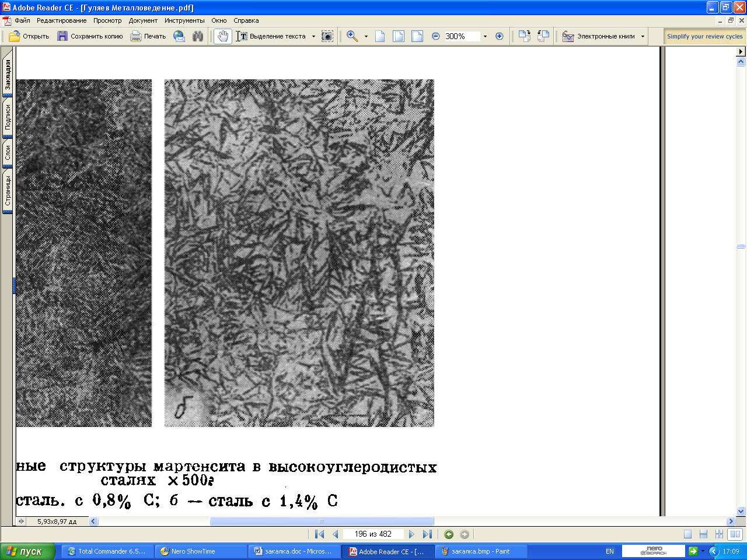
Task: Switch to Total Commander taskbar button
Action: coord(108,551)
